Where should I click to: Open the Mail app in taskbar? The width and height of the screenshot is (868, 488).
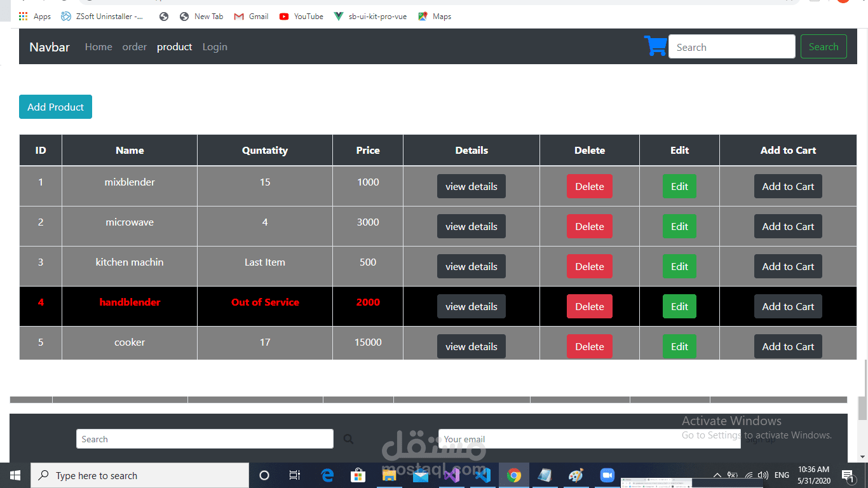point(421,475)
